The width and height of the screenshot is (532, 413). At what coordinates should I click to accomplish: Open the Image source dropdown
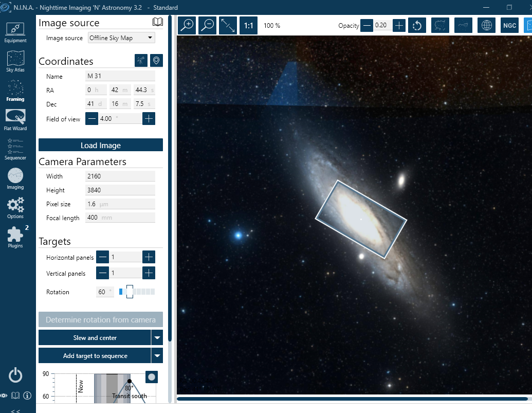click(x=121, y=38)
